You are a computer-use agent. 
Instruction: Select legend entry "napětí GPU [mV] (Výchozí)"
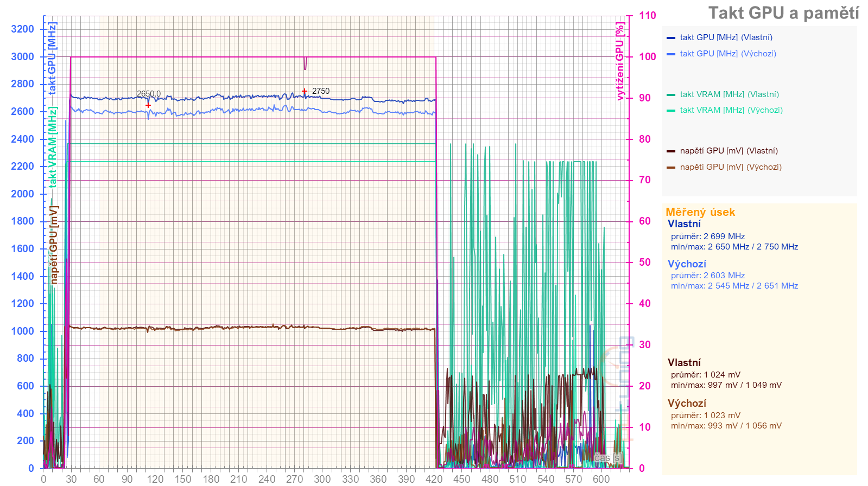(731, 167)
